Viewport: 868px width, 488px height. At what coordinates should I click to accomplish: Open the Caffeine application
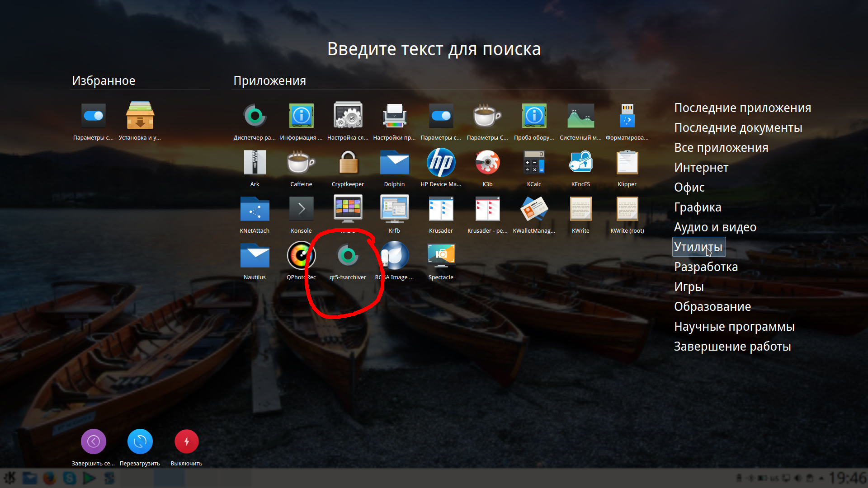301,163
